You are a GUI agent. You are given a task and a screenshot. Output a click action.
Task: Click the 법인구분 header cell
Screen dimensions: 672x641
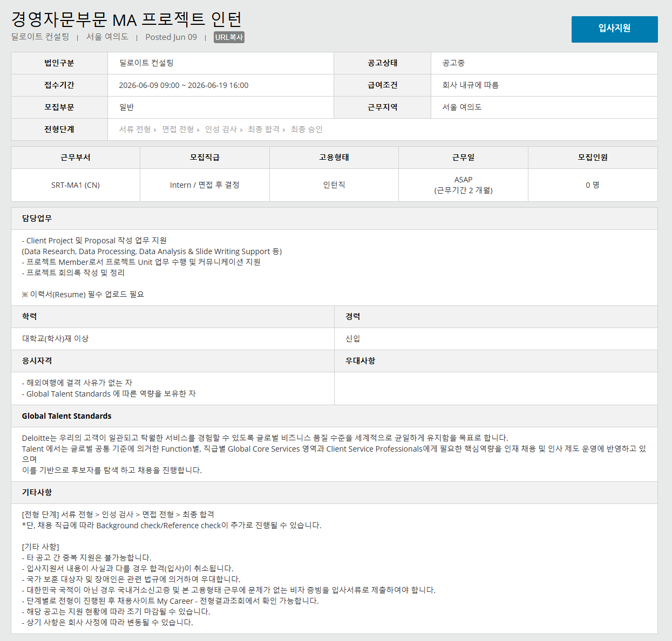[59, 63]
